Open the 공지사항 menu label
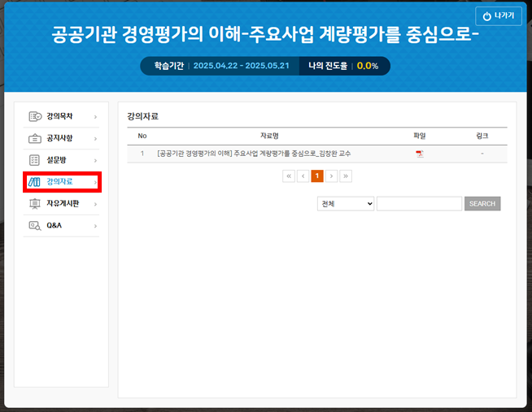Viewport: 532px width, 412px height. (59, 138)
